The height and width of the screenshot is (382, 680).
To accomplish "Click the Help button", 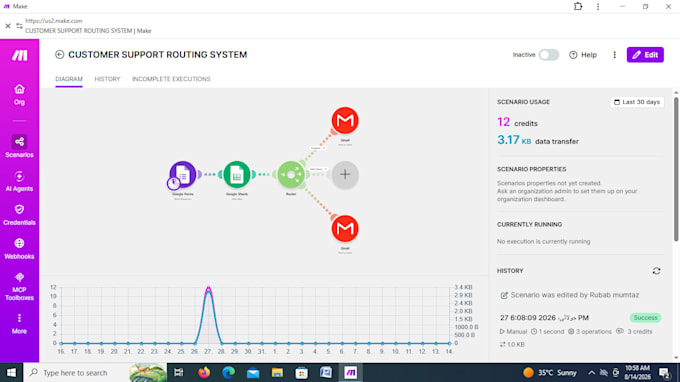I will (x=583, y=55).
